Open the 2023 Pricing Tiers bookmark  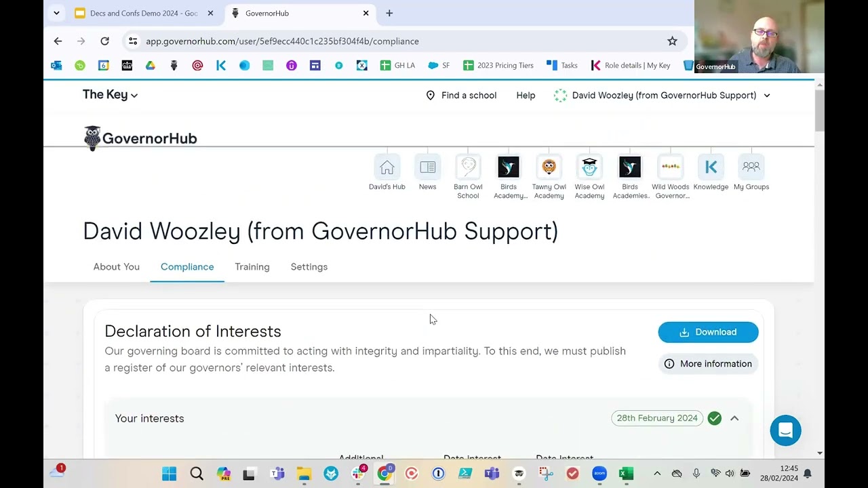pyautogui.click(x=498, y=65)
